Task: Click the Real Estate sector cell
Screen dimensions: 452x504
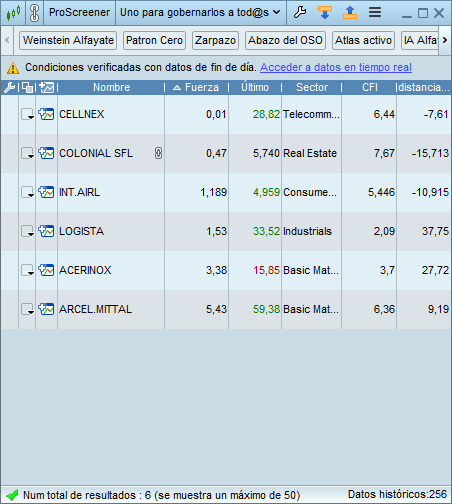Action: click(x=310, y=153)
